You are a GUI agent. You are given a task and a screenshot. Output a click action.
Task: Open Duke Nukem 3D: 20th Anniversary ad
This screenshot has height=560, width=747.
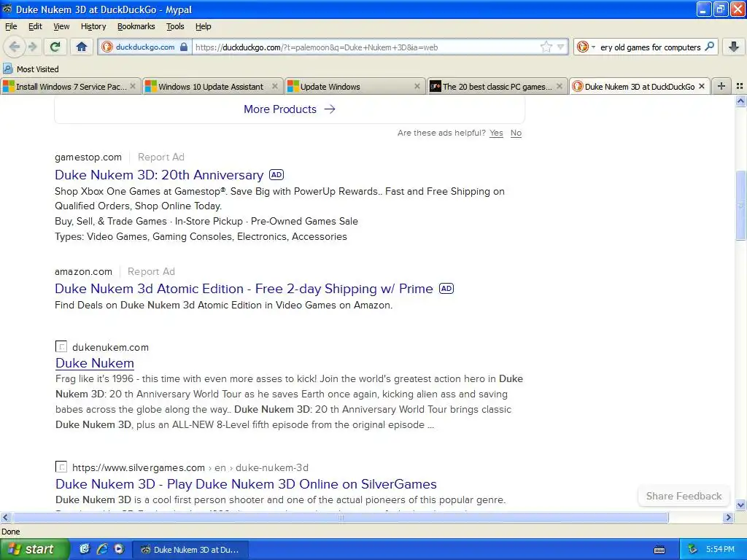(x=159, y=175)
